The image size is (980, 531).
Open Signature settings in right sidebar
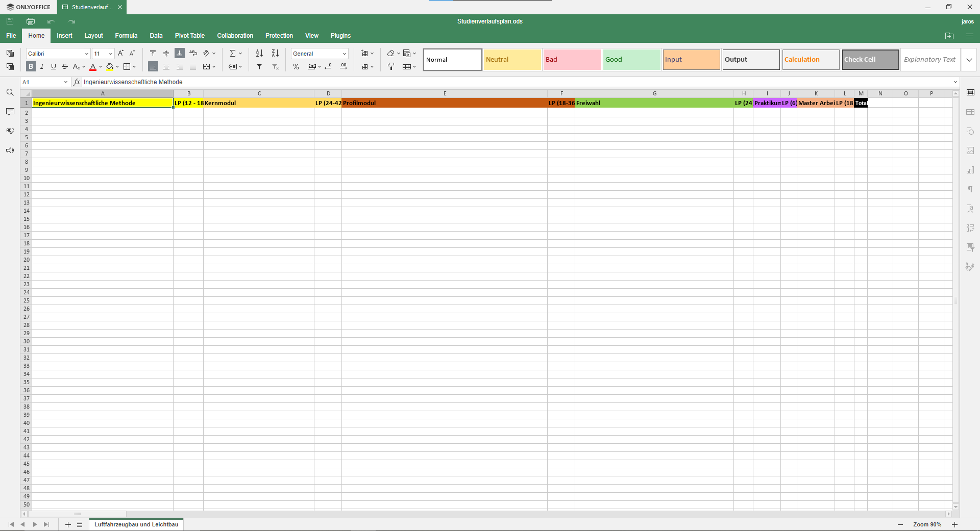970,267
